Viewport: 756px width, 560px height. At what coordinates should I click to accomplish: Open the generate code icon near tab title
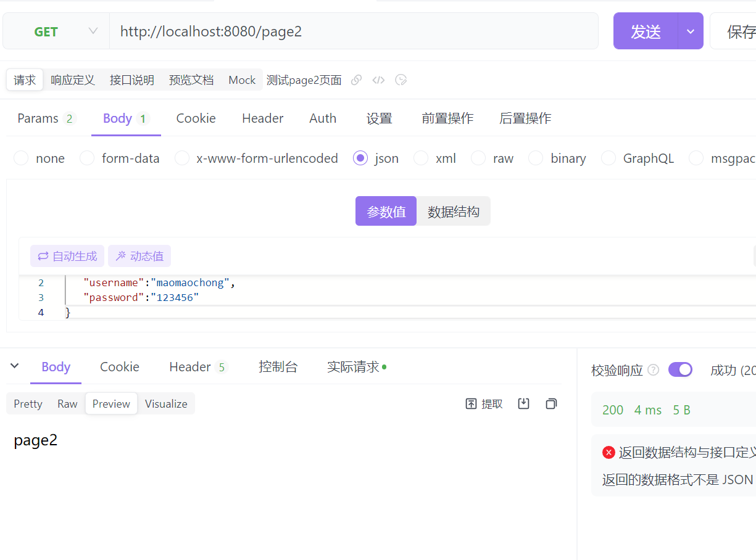378,80
